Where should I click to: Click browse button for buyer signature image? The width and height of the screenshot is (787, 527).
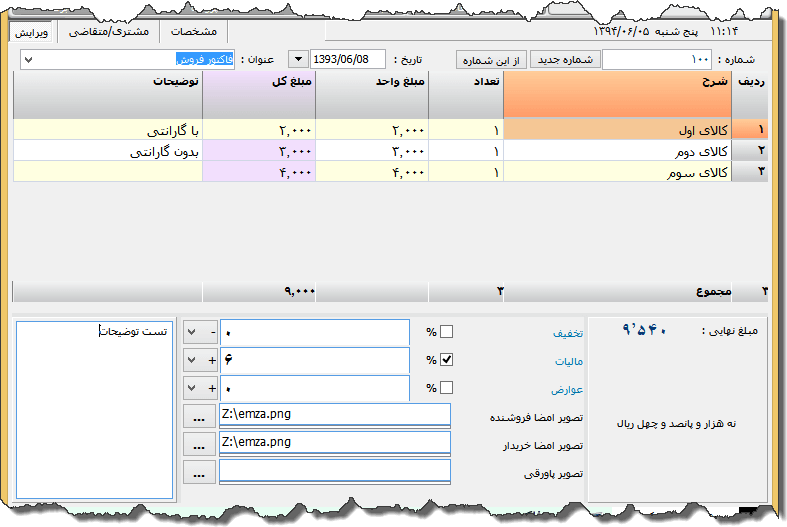(x=198, y=443)
